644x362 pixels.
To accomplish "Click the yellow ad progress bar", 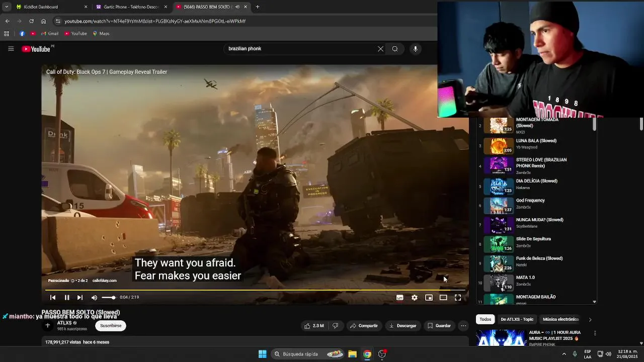I will click(254, 290).
